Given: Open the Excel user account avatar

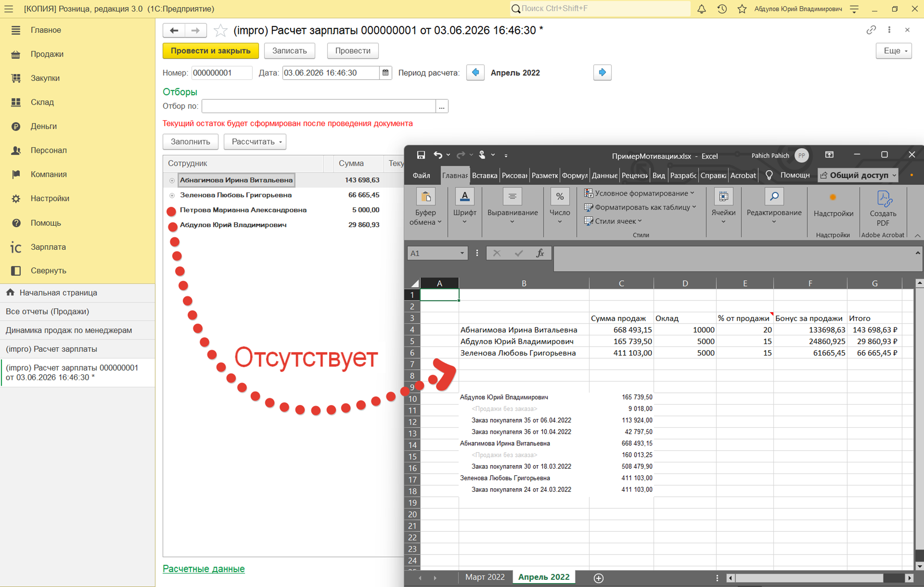Looking at the screenshot, I should coord(802,156).
